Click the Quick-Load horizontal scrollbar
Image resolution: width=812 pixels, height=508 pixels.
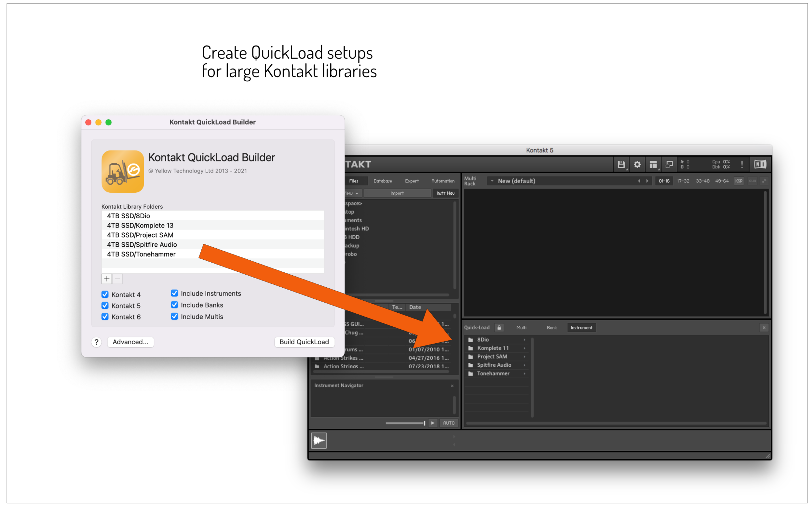[x=616, y=423]
